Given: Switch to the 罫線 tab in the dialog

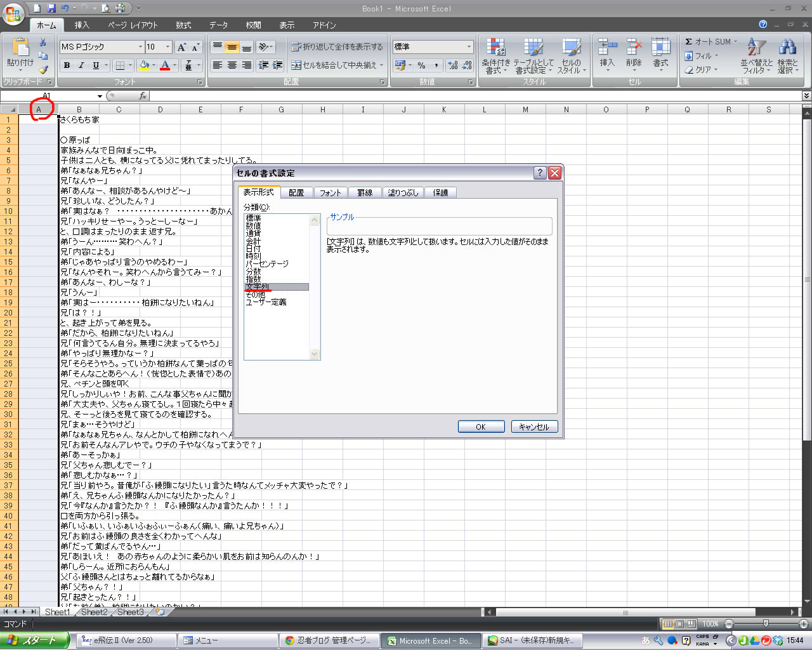Looking at the screenshot, I should click(x=365, y=192).
